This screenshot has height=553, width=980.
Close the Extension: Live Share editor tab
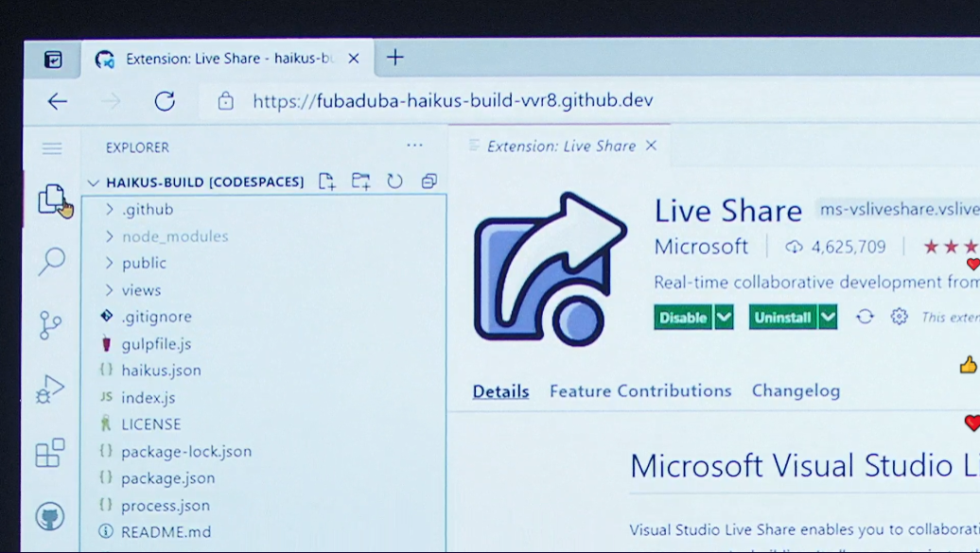[651, 146]
